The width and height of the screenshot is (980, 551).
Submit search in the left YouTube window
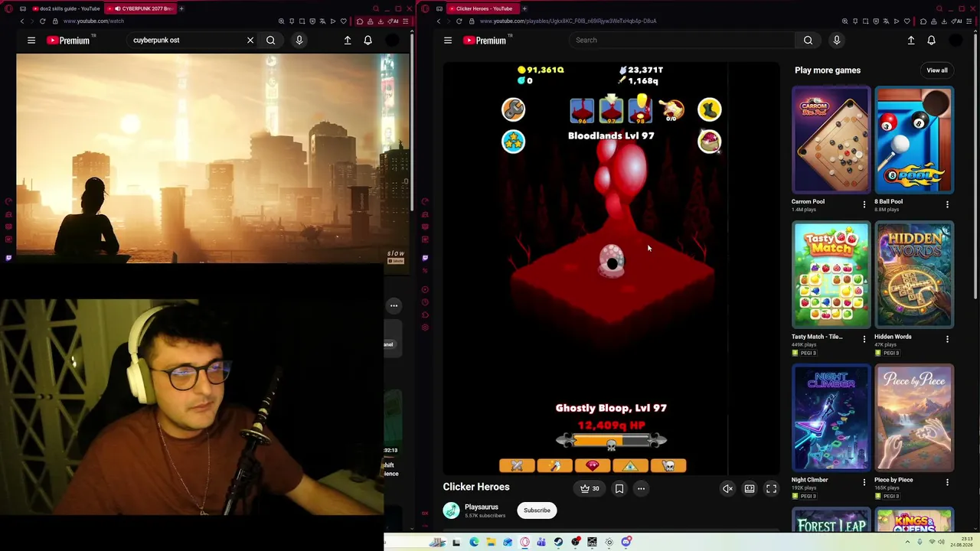point(271,40)
